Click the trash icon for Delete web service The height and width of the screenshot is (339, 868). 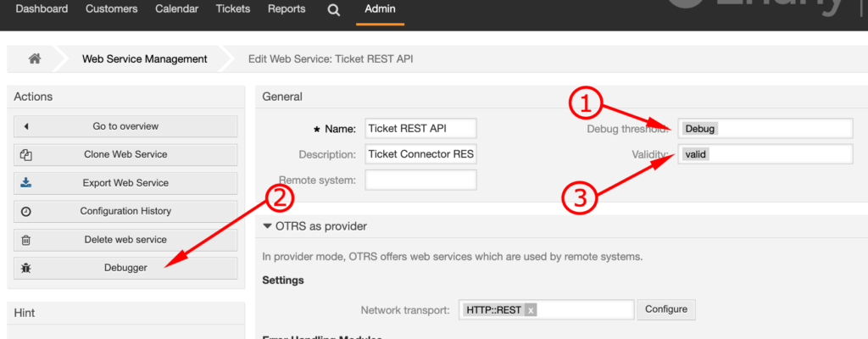click(x=25, y=240)
